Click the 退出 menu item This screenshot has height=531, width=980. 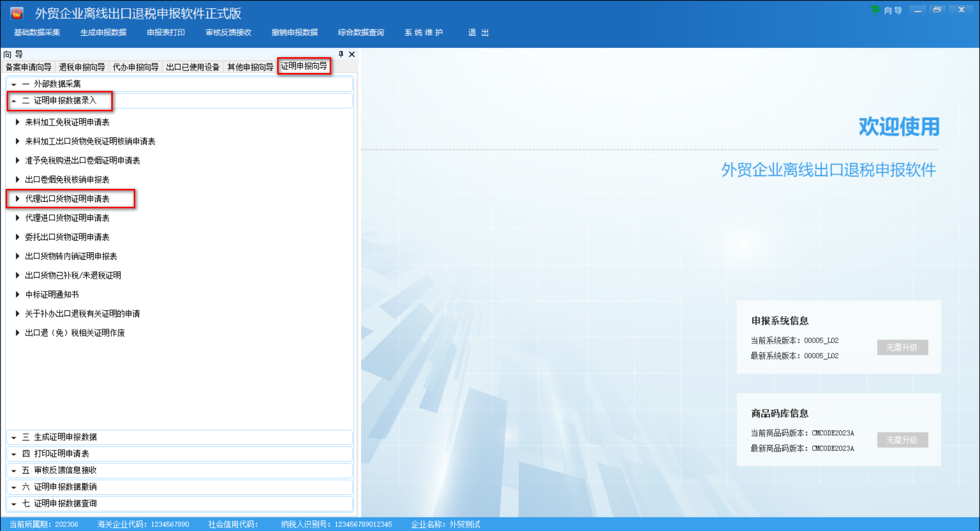point(478,32)
